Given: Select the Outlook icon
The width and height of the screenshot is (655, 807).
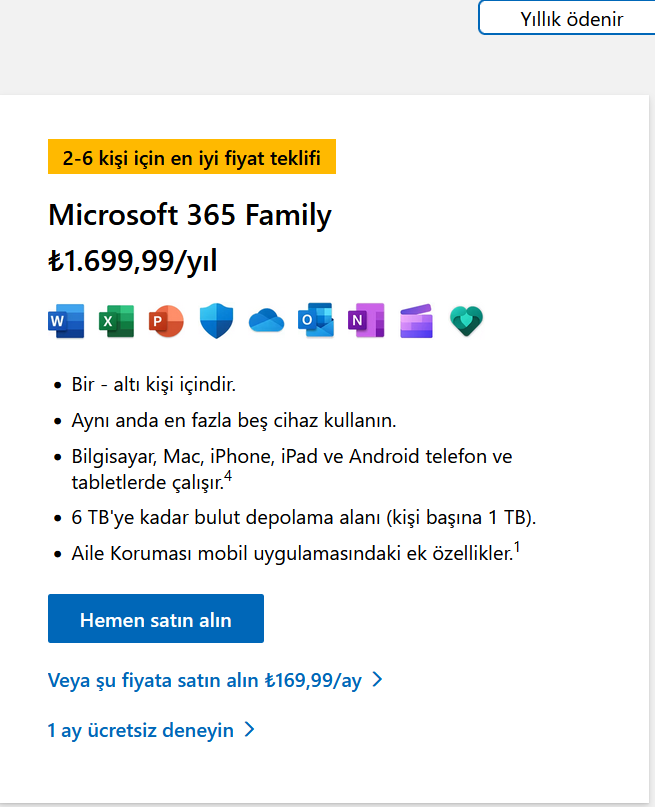Looking at the screenshot, I should pyautogui.click(x=316, y=321).
